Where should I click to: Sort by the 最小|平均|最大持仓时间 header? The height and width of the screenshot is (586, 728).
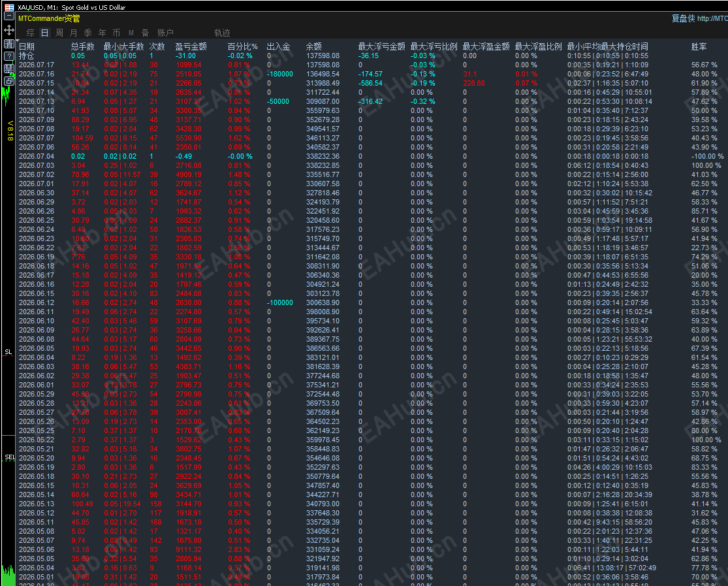pyautogui.click(x=608, y=46)
